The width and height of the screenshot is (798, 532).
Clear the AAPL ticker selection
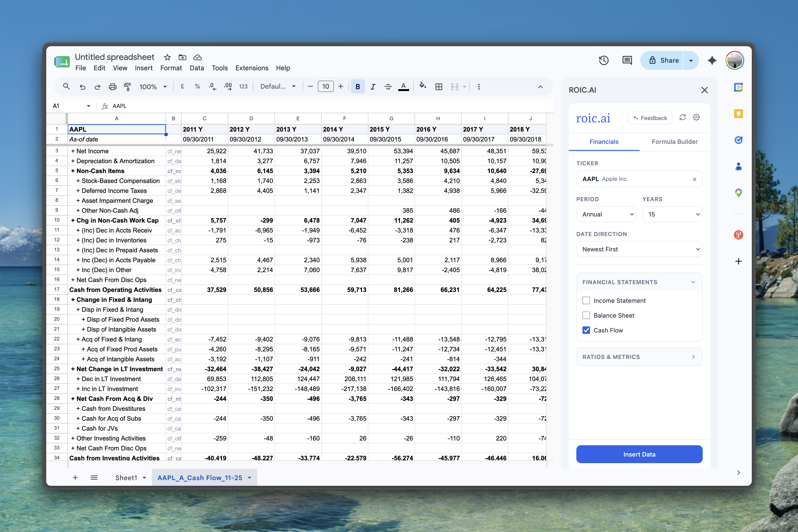pyautogui.click(x=694, y=179)
